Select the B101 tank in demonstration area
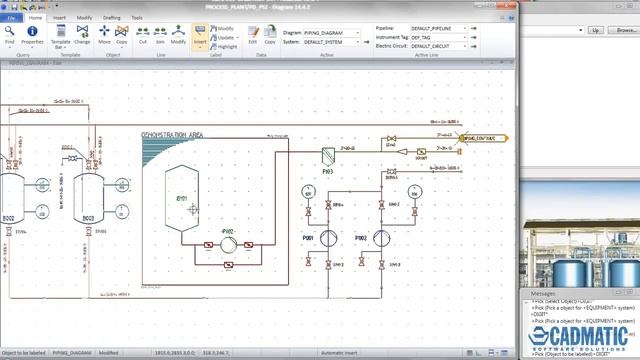The height and width of the screenshot is (360, 640). (182, 198)
